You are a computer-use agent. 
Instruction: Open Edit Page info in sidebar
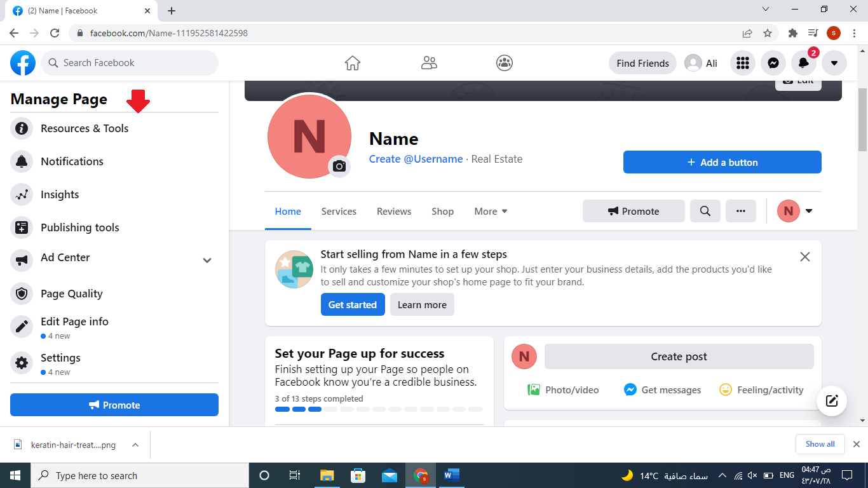114,327
